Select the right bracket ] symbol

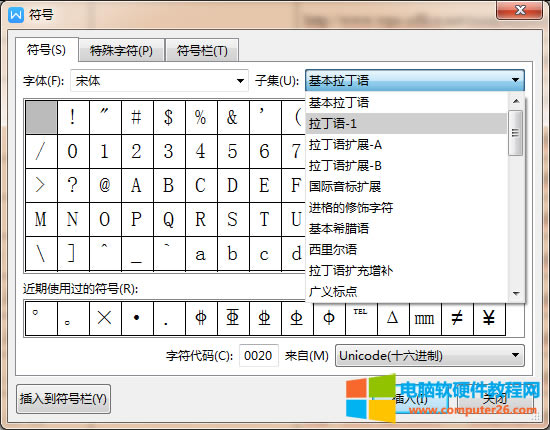[x=73, y=253]
